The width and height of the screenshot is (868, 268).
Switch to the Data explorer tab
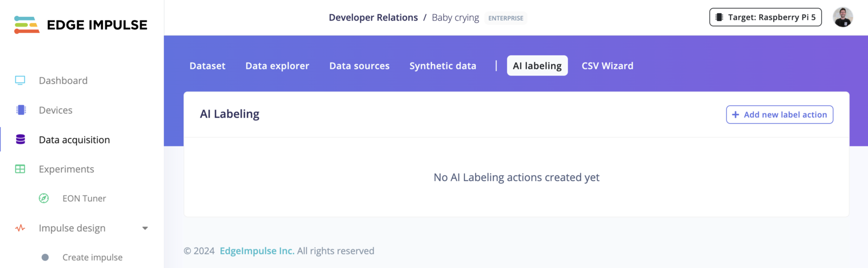277,66
